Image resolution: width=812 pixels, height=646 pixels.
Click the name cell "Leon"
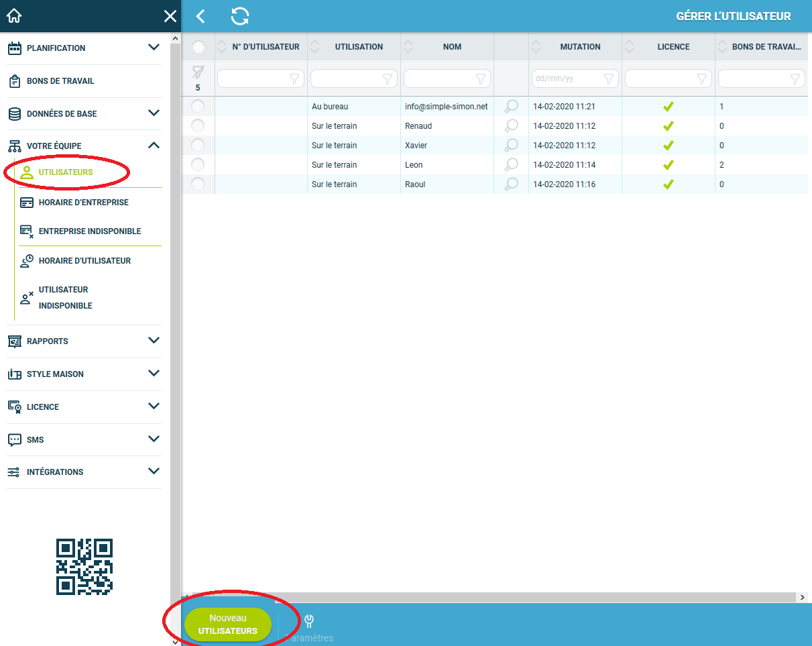point(414,164)
